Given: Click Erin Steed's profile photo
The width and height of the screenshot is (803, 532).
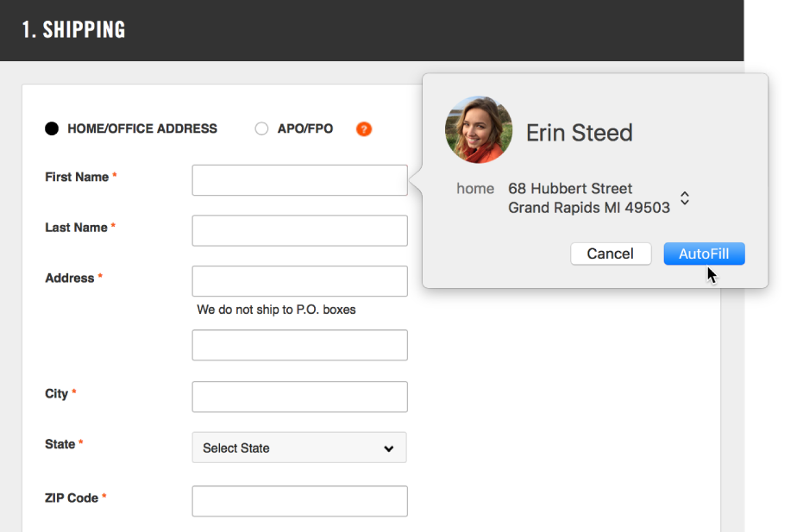Looking at the screenshot, I should pyautogui.click(x=478, y=131).
